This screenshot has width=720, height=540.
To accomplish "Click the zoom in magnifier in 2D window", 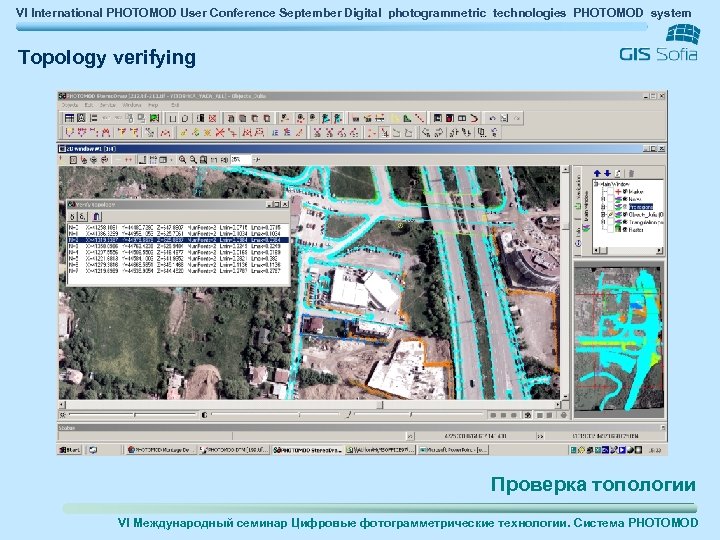I will [x=183, y=160].
